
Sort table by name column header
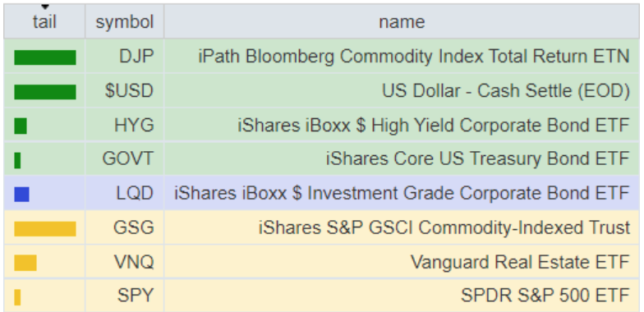tap(402, 21)
